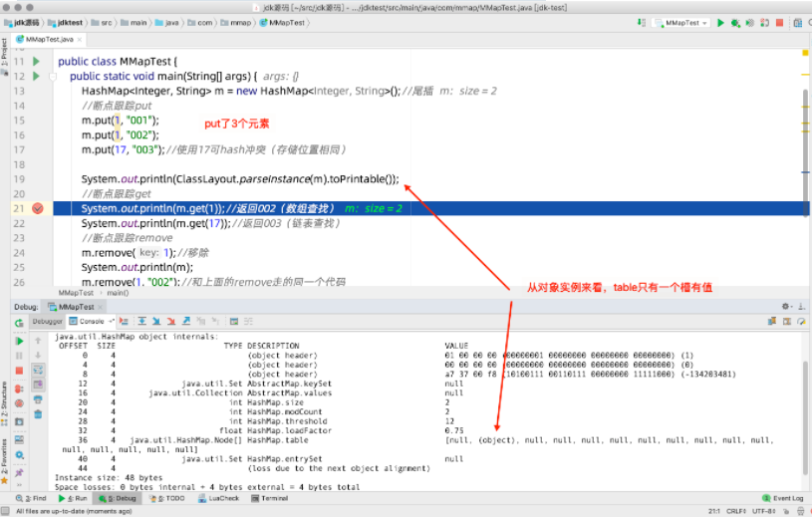This screenshot has width=812, height=517.
Task: Open the Evaluate Expression calculator icon
Action: (234, 322)
